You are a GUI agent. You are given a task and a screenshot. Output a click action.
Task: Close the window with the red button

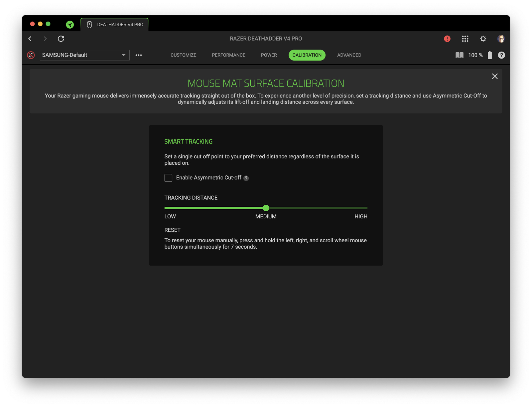[x=32, y=24]
